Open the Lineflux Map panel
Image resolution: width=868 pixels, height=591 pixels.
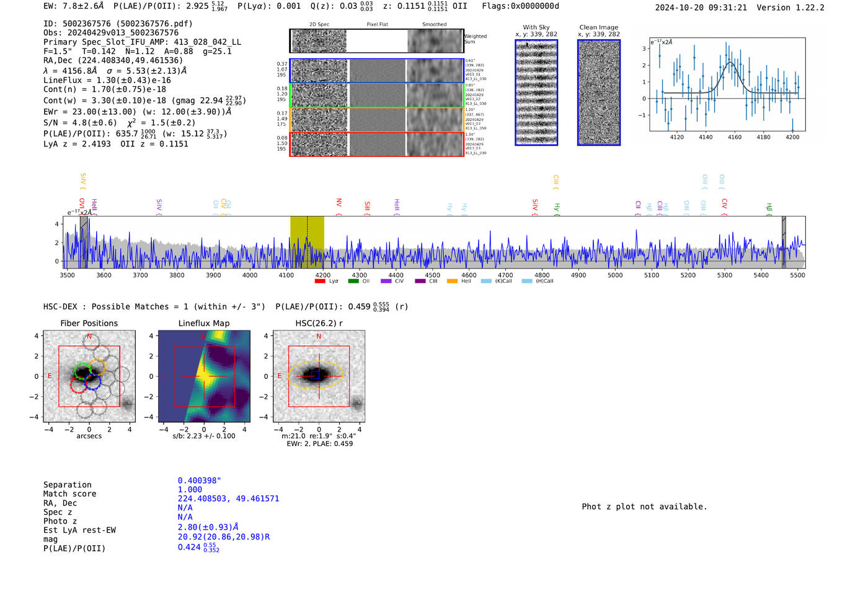coord(204,376)
